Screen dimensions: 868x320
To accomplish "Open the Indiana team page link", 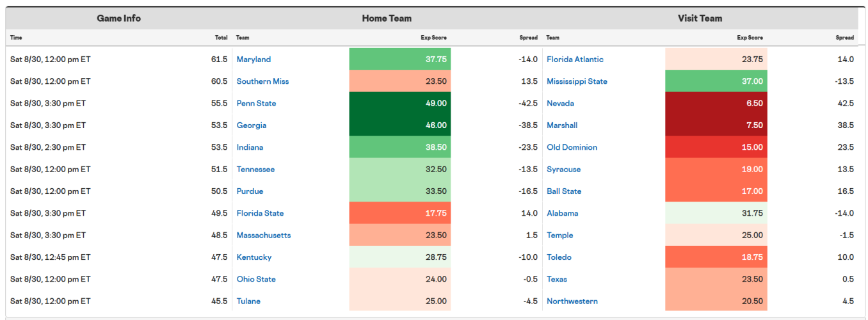I will click(250, 147).
